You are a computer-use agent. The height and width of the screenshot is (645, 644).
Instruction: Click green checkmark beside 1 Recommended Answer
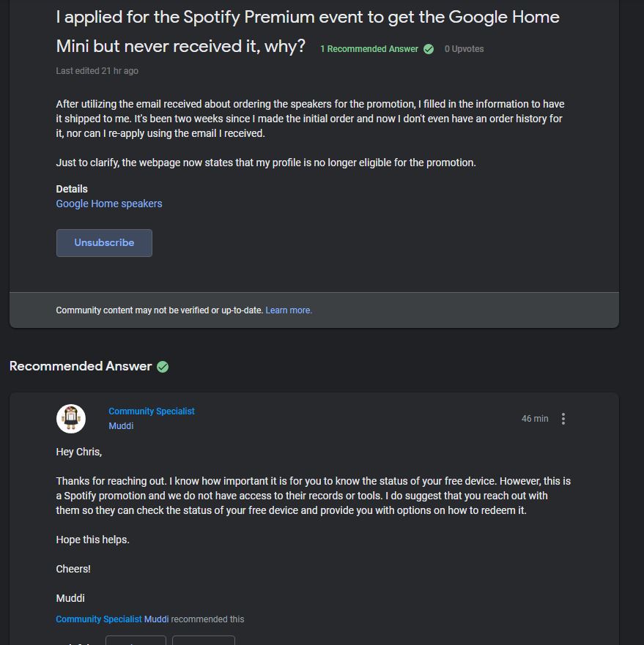(429, 49)
